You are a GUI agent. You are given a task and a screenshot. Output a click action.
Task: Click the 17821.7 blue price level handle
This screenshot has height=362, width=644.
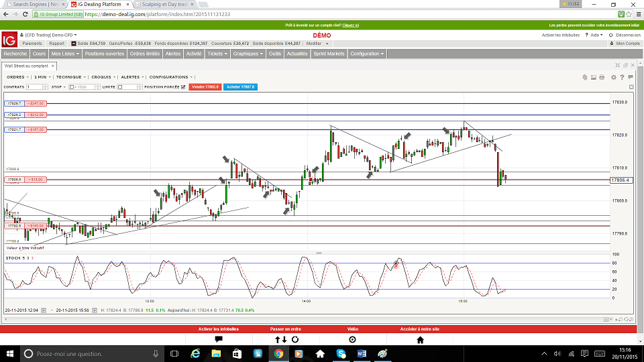(25, 129)
